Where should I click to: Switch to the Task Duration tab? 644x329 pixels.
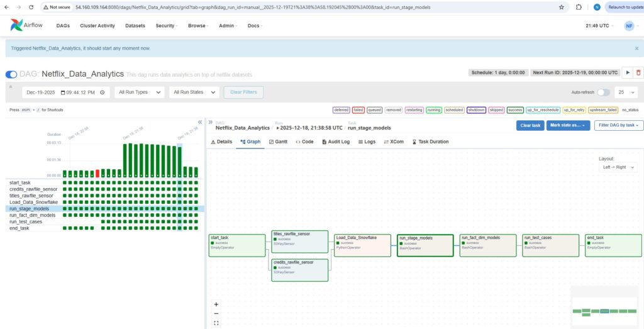tap(430, 142)
